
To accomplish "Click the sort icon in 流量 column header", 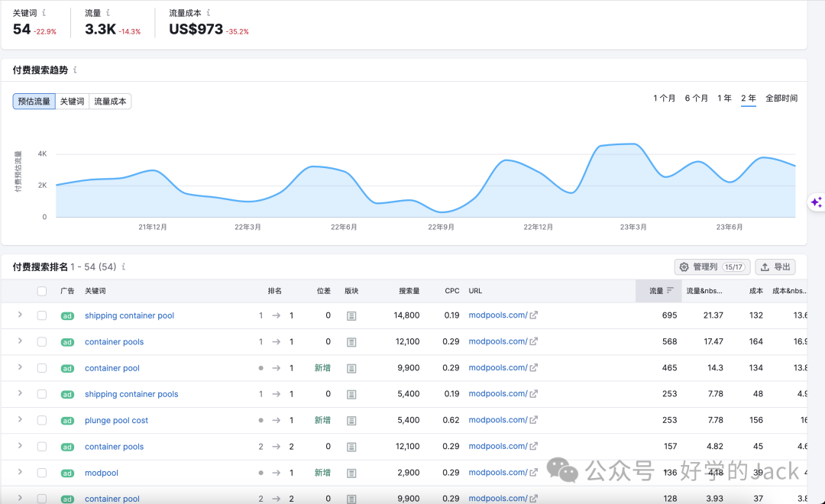I will click(670, 290).
